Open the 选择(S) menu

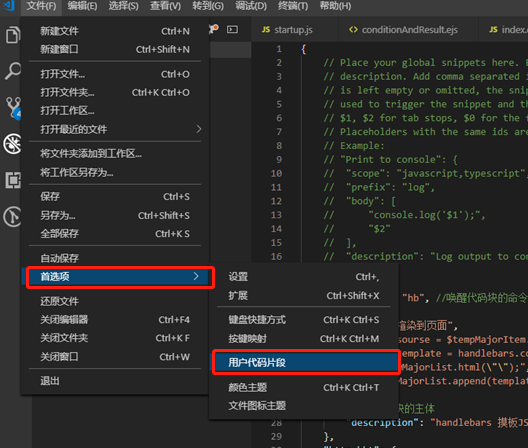click(124, 6)
